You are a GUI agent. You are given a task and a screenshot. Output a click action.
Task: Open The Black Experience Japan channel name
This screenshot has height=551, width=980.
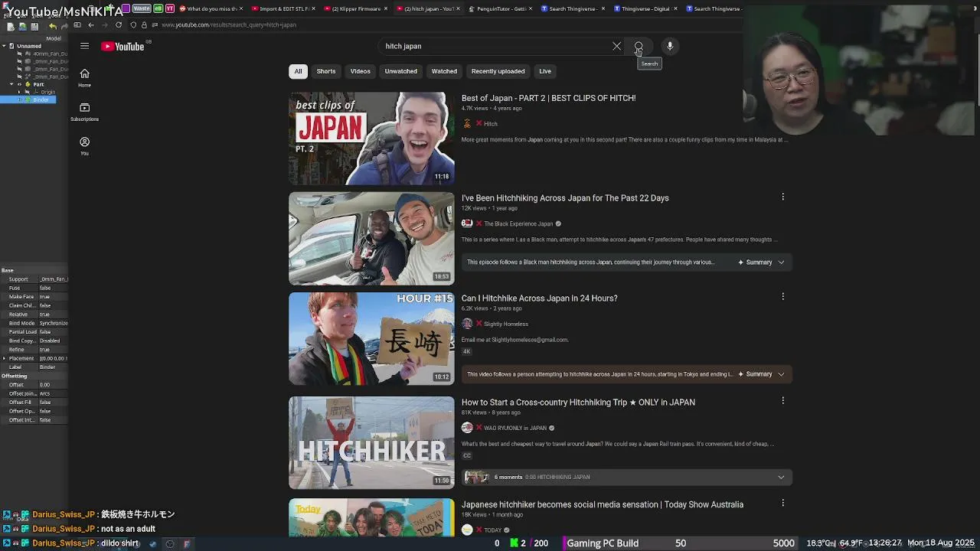[518, 224]
